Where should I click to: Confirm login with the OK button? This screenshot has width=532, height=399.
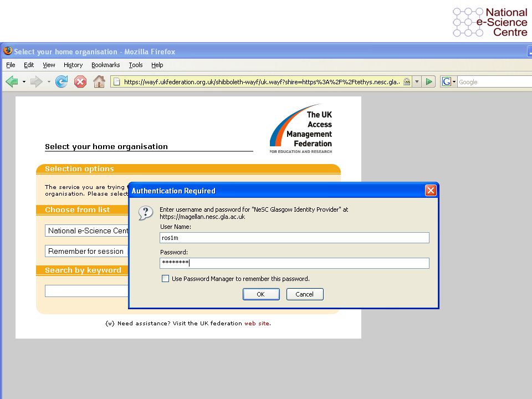tap(261, 294)
